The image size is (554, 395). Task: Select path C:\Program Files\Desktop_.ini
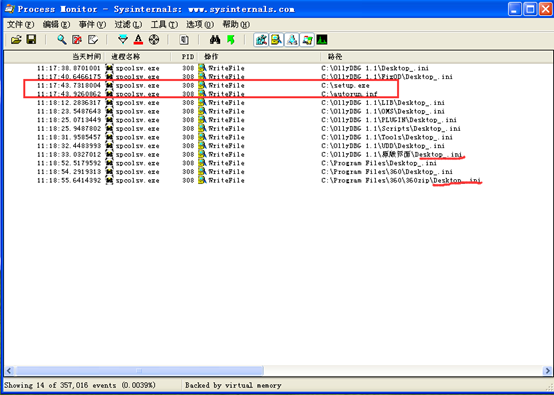379,163
